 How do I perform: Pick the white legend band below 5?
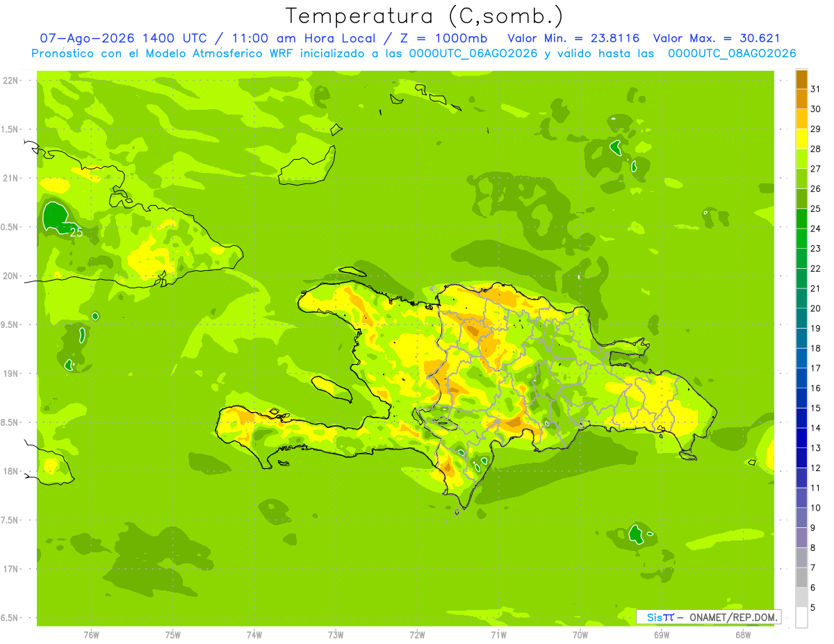coord(801,618)
